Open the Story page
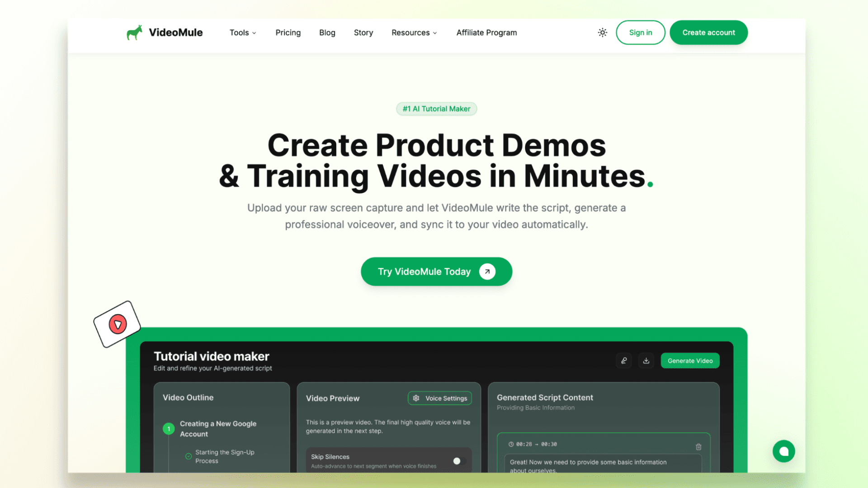 pyautogui.click(x=363, y=33)
